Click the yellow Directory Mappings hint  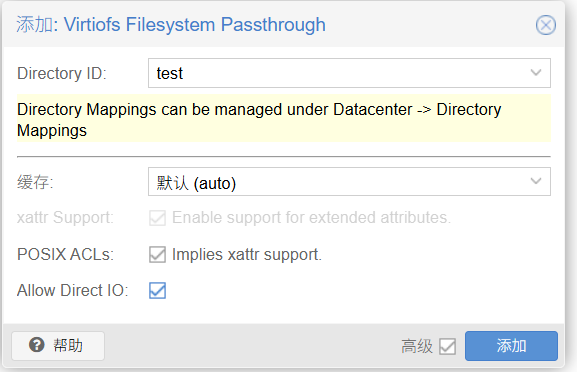click(x=284, y=118)
